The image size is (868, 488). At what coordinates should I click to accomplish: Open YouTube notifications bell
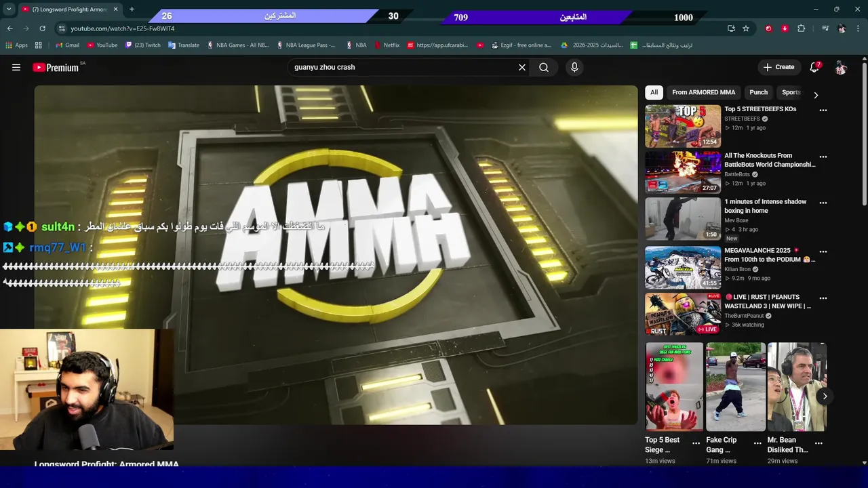[x=814, y=67]
